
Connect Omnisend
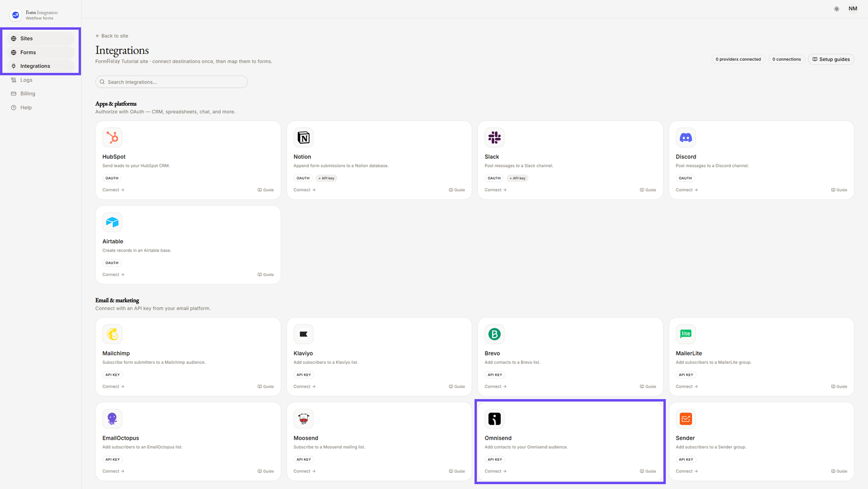click(x=496, y=471)
